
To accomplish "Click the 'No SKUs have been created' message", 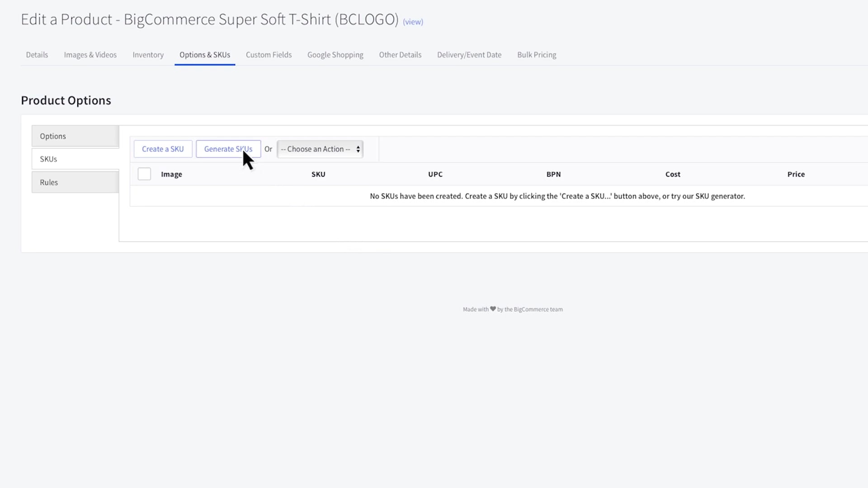I will (x=557, y=196).
